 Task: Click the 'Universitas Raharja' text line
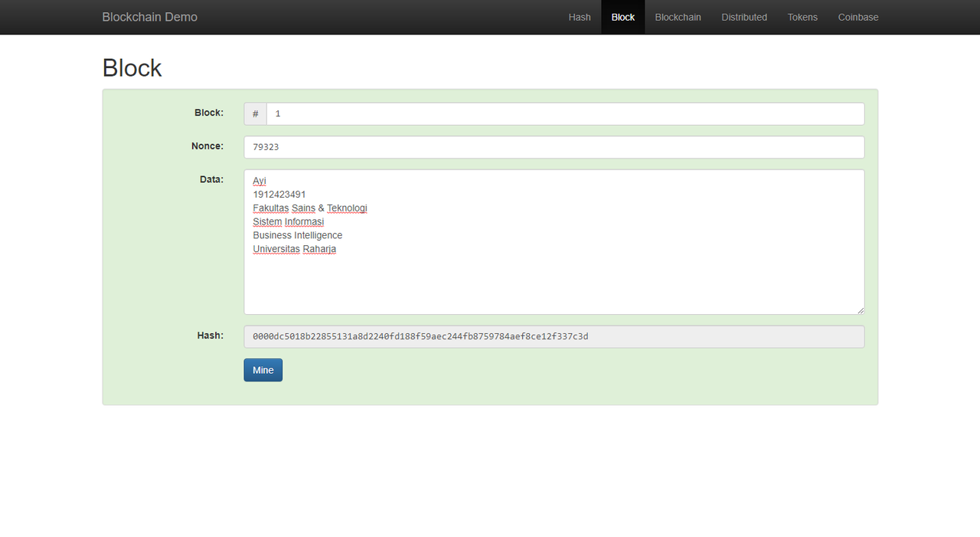(295, 249)
